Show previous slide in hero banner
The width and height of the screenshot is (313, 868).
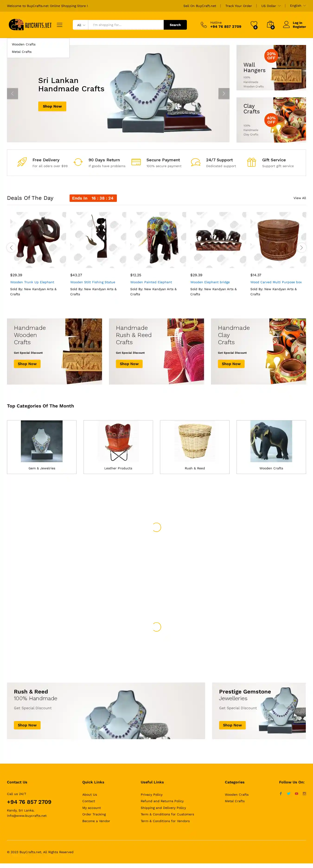[13, 94]
